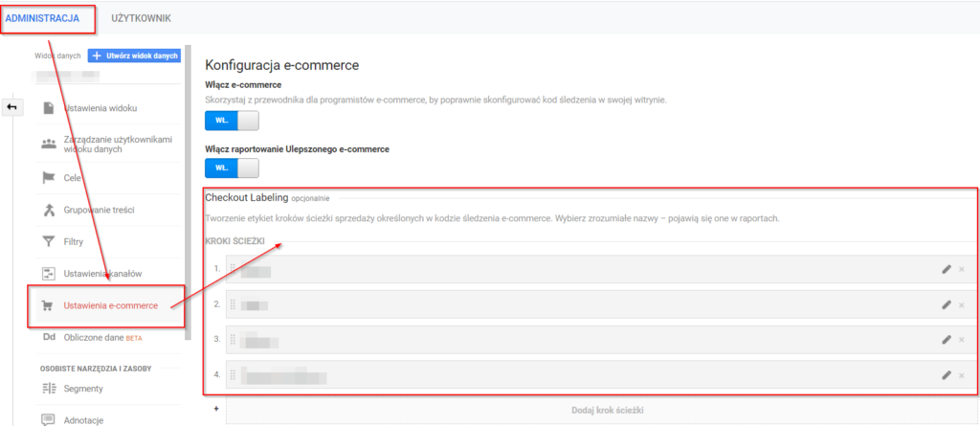Click the Dodaj krok ścieżki button
Screen dimensions: 980x426
tap(601, 411)
